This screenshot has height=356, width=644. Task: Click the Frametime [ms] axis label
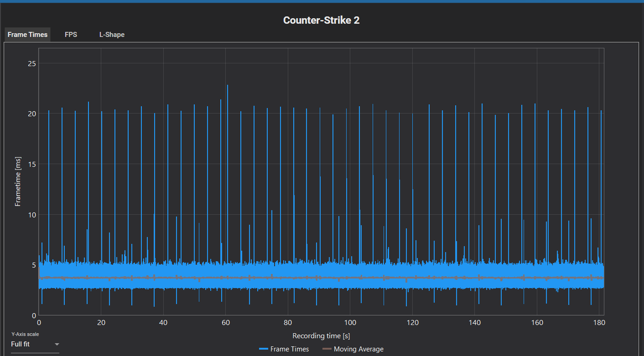17,182
